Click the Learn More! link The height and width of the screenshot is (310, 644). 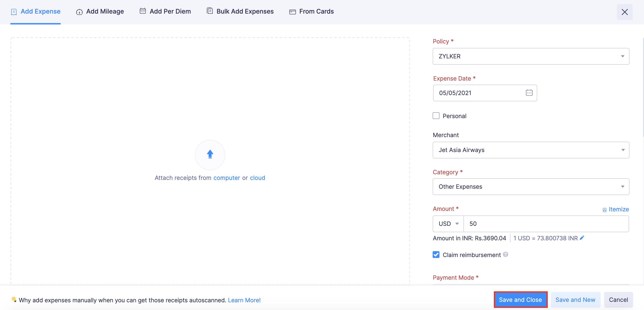click(244, 300)
